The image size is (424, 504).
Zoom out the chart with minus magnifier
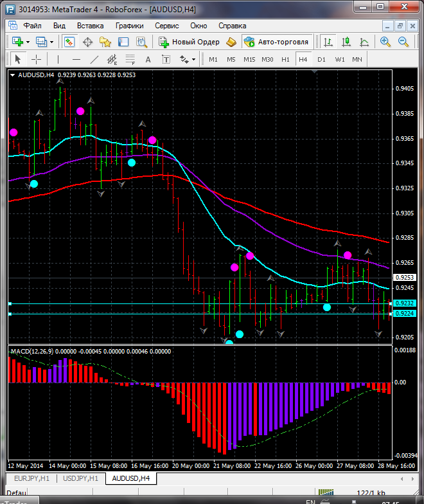click(x=403, y=42)
